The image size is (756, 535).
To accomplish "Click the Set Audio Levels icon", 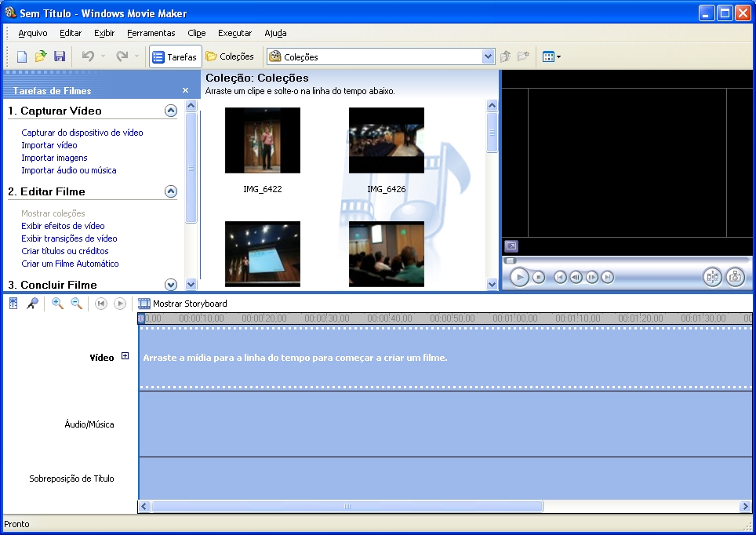I will (13, 304).
